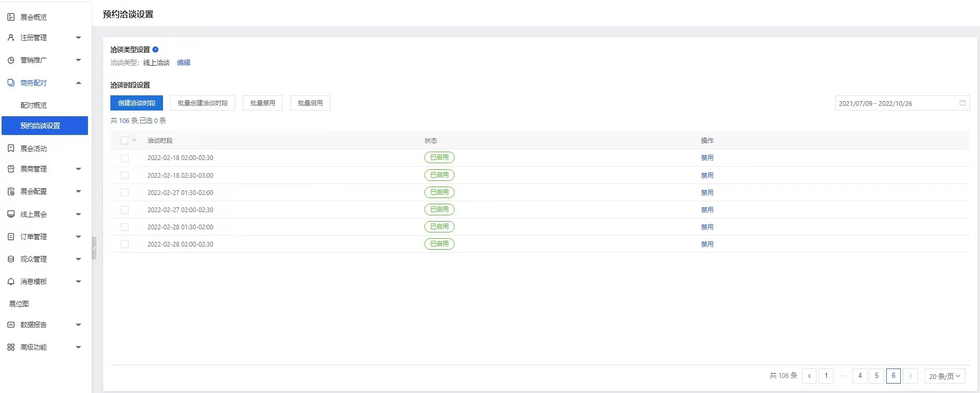This screenshot has height=393, width=980.
Task: Click the 创建洽谈时段 button
Action: pos(136,103)
